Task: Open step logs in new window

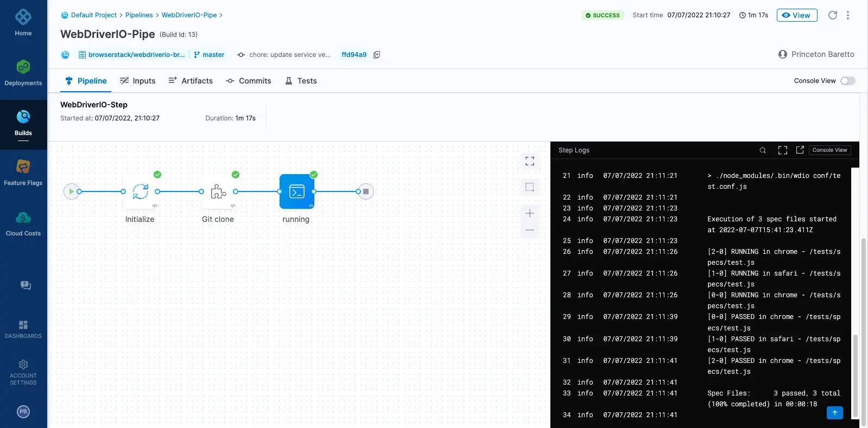Action: pyautogui.click(x=800, y=150)
